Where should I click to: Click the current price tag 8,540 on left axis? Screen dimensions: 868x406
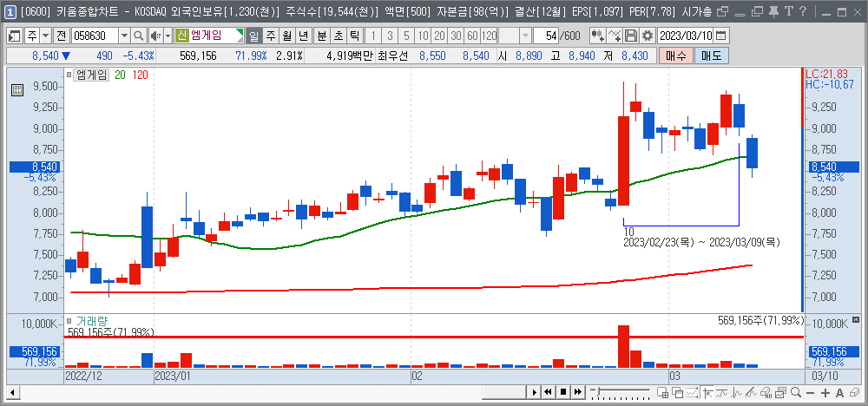33,167
